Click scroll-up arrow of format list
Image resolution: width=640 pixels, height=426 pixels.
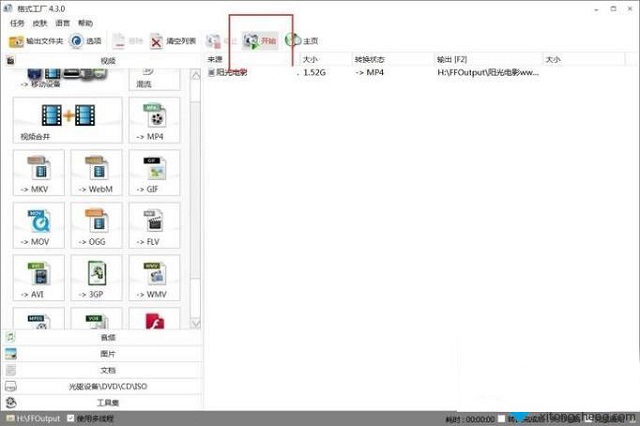(196, 75)
